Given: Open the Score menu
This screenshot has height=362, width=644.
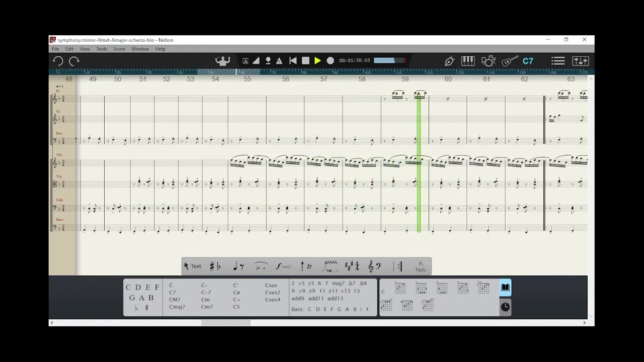Looking at the screenshot, I should [x=119, y=49].
